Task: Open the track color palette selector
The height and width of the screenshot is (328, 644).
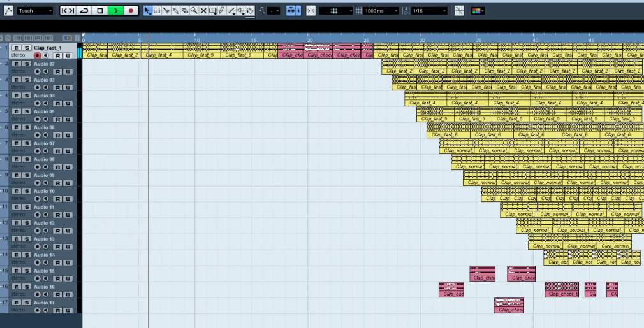Action: pos(478,11)
